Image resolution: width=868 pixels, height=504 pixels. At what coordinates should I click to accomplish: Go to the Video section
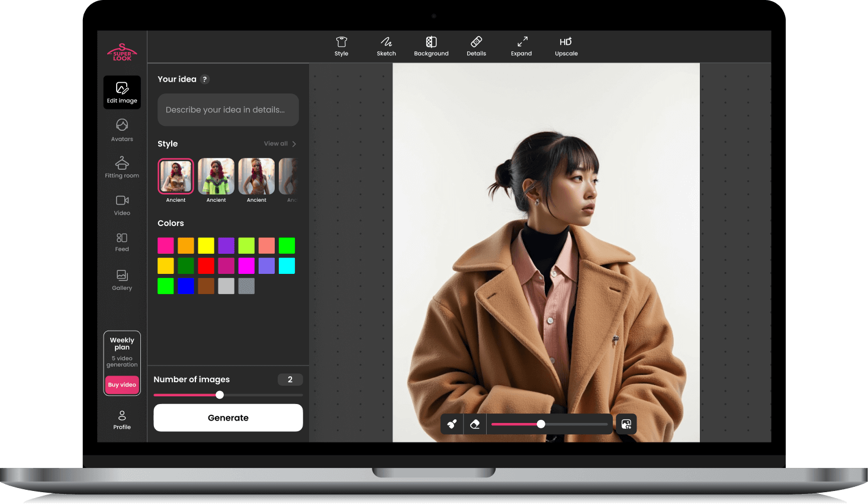click(x=122, y=205)
